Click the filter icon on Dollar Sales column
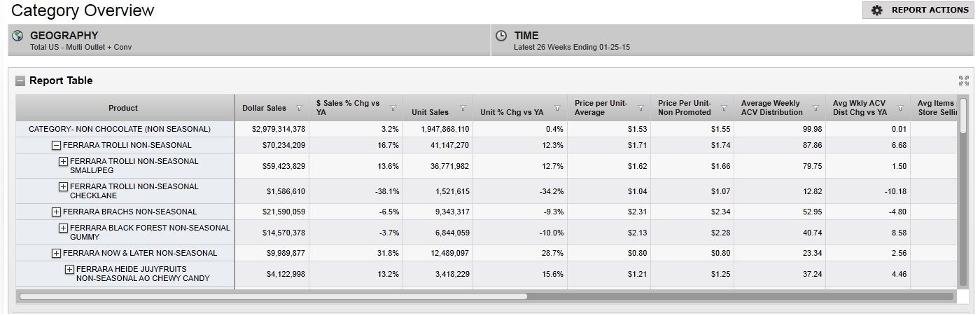This screenshot has width=980, height=316. point(299,109)
